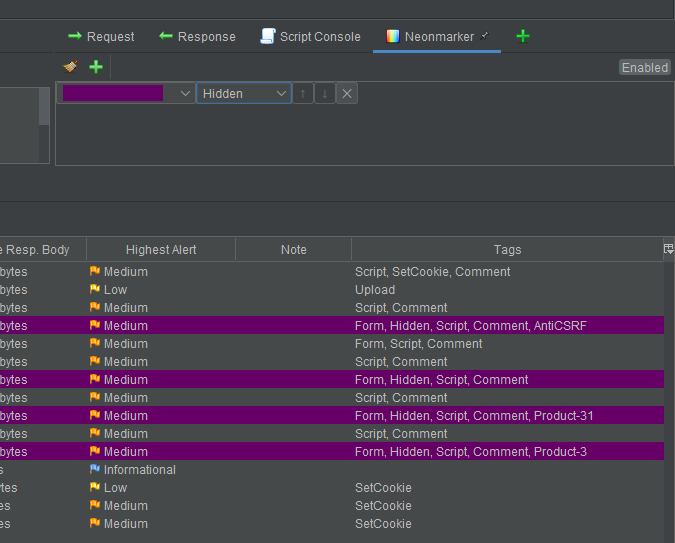Image resolution: width=675 pixels, height=543 pixels.
Task: Open the purple color dropdown
Action: coord(185,93)
